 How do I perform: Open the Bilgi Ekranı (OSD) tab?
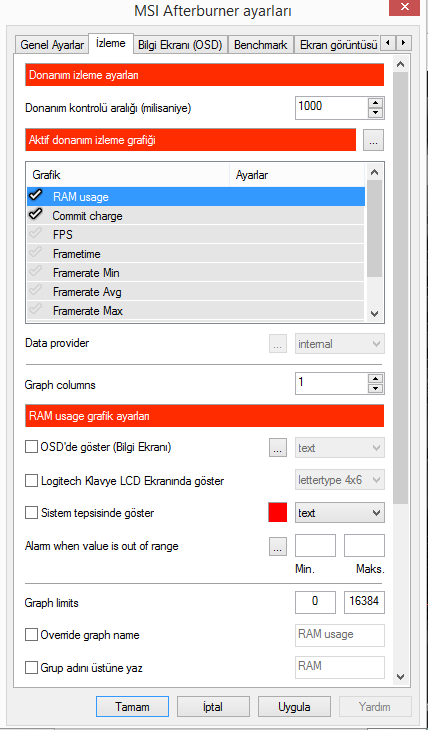180,45
